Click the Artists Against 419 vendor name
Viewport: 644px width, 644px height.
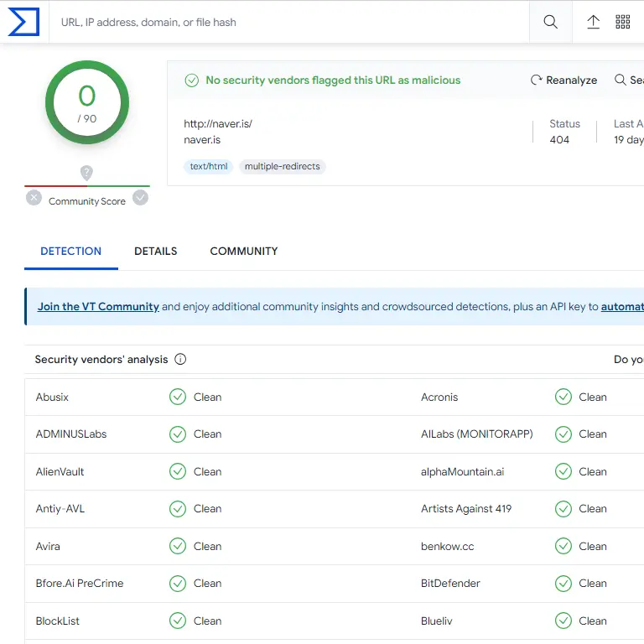coord(466,509)
